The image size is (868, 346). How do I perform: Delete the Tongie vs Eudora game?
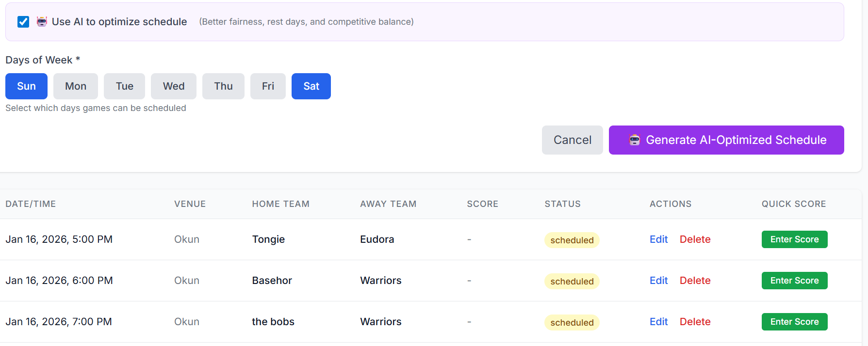tap(695, 239)
